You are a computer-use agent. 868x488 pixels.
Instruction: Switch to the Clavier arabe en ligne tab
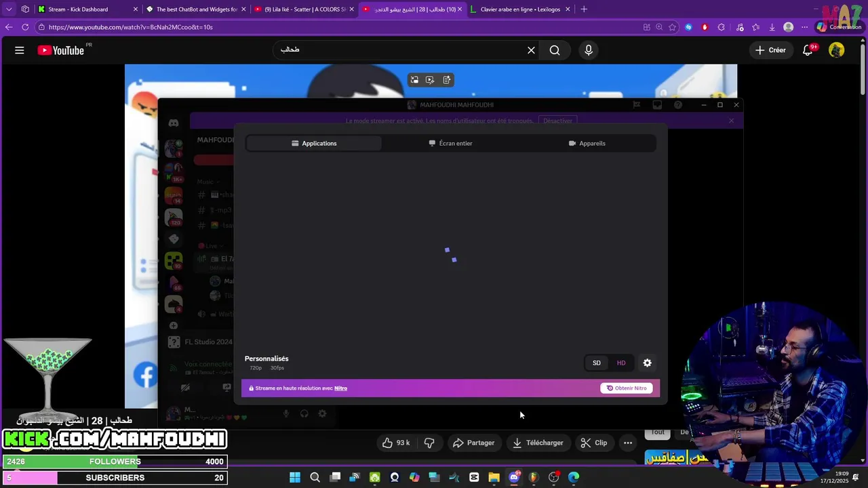520,9
